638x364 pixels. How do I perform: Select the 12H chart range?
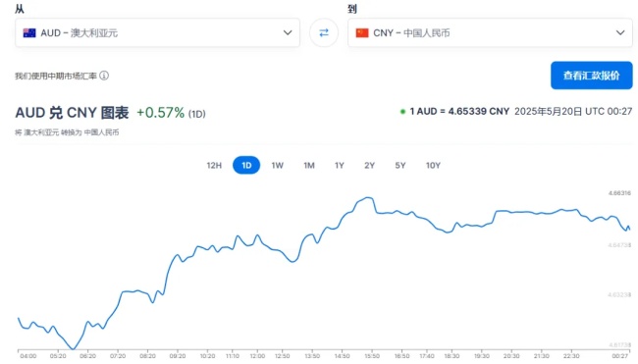point(214,165)
